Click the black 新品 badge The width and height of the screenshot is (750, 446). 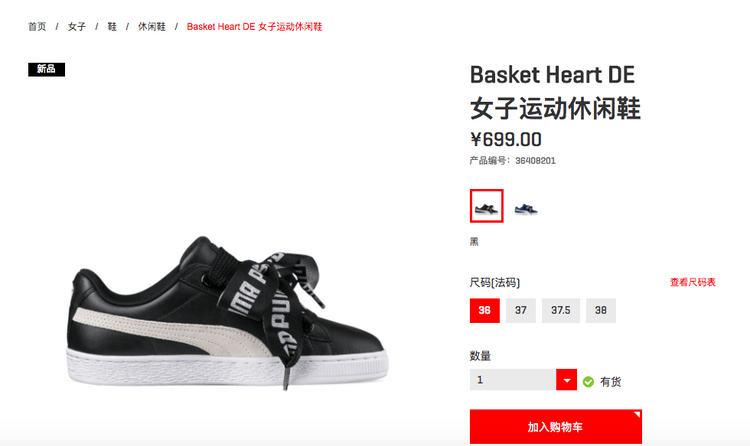46,69
